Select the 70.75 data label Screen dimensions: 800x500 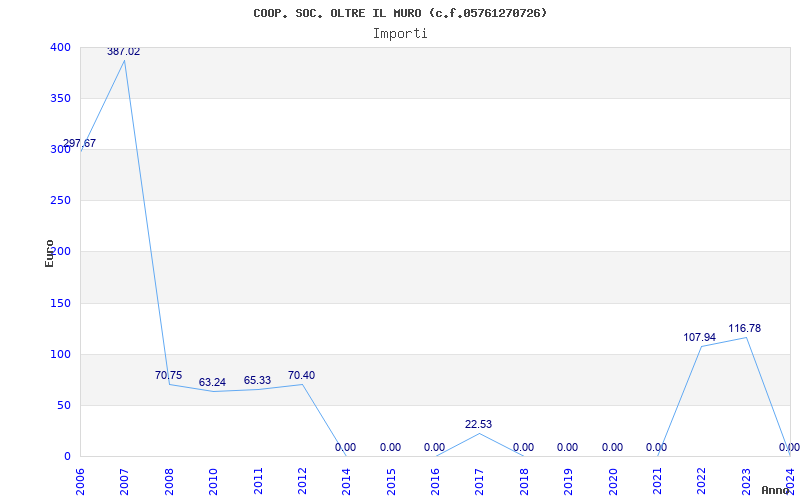168,376
